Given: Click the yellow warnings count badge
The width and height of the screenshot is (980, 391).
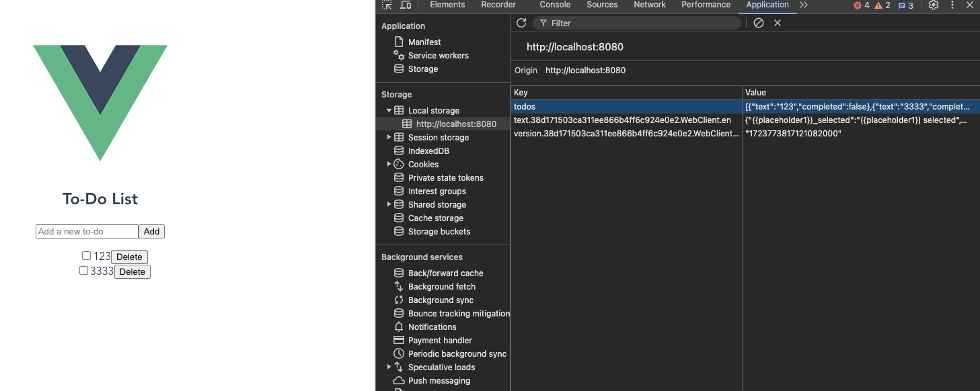Looking at the screenshot, I should (882, 5).
